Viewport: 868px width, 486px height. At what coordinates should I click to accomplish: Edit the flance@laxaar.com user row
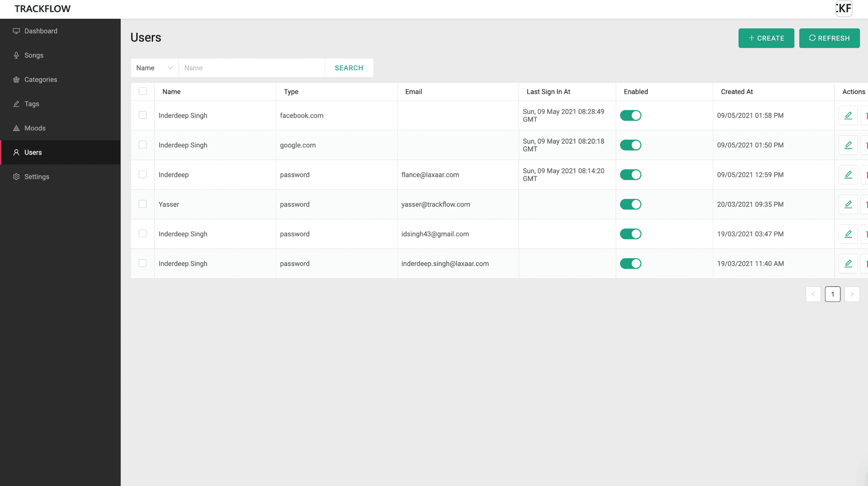848,175
